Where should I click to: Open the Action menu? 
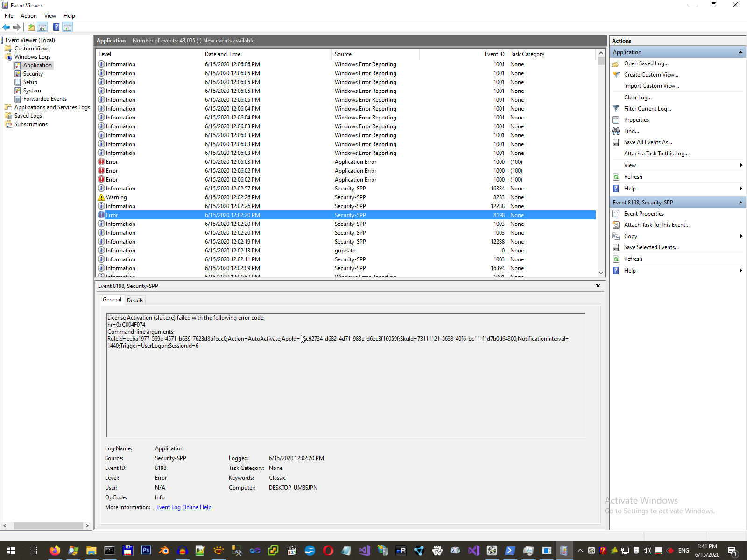click(x=28, y=16)
